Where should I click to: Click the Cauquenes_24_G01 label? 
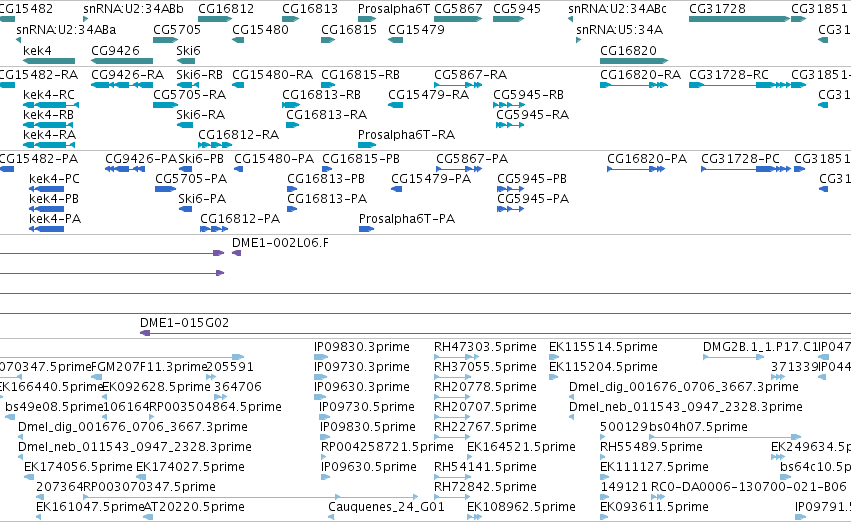point(386,507)
